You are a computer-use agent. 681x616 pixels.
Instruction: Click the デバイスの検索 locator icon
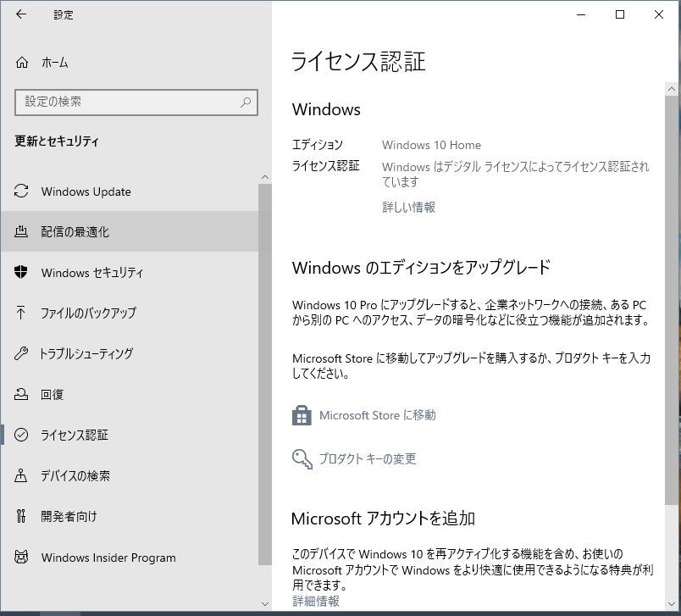[x=21, y=475]
